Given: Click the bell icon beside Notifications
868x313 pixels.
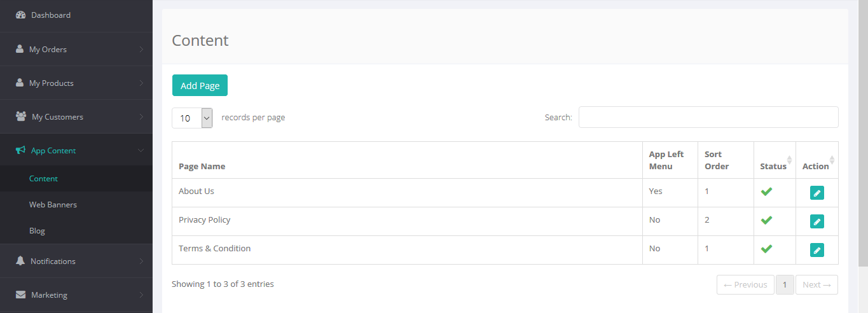Looking at the screenshot, I should click(20, 261).
